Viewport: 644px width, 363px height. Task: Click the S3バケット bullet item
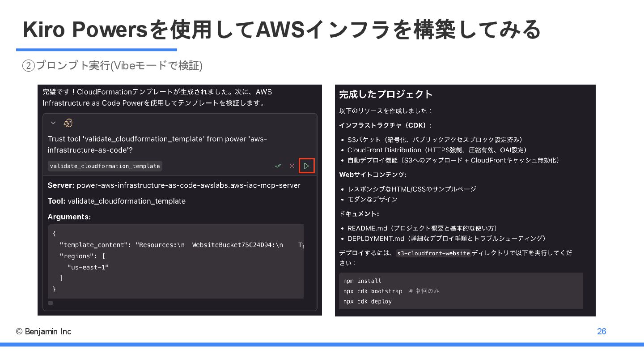(435, 140)
